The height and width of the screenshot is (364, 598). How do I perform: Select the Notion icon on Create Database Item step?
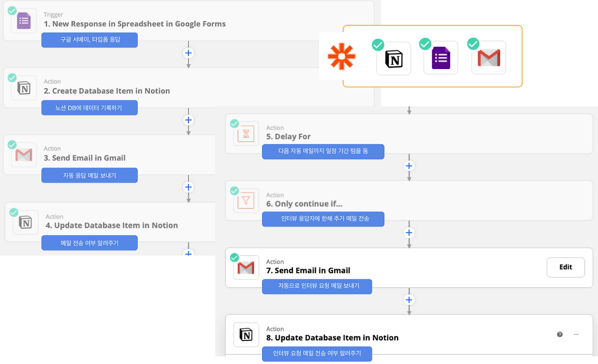point(24,88)
